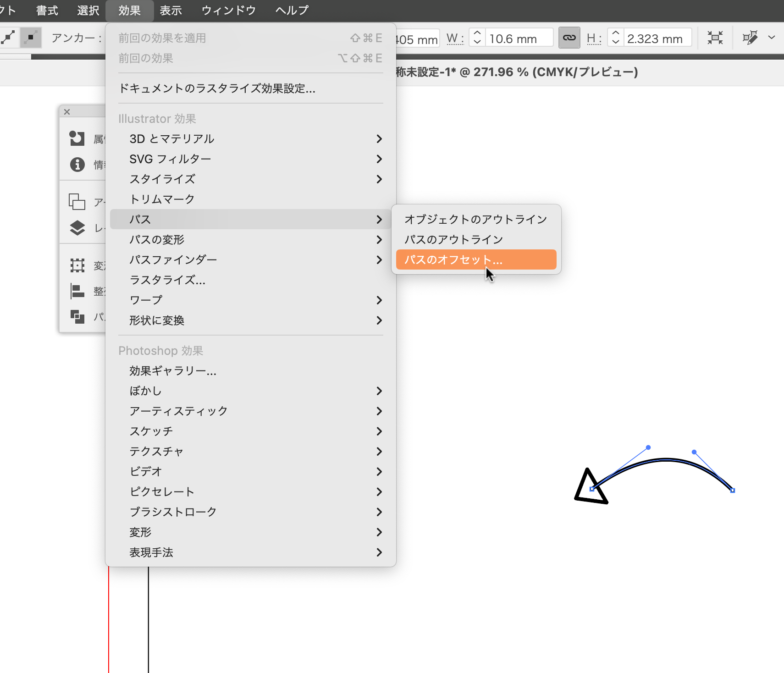Viewport: 784px width, 673px height.
Task: Click ドキュメントのラスタライズ効果設定...
Action: click(x=217, y=88)
